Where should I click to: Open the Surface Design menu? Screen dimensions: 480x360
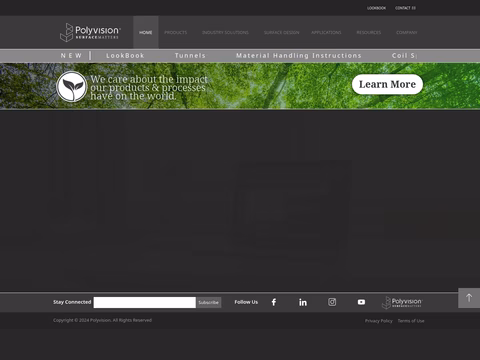point(282,32)
